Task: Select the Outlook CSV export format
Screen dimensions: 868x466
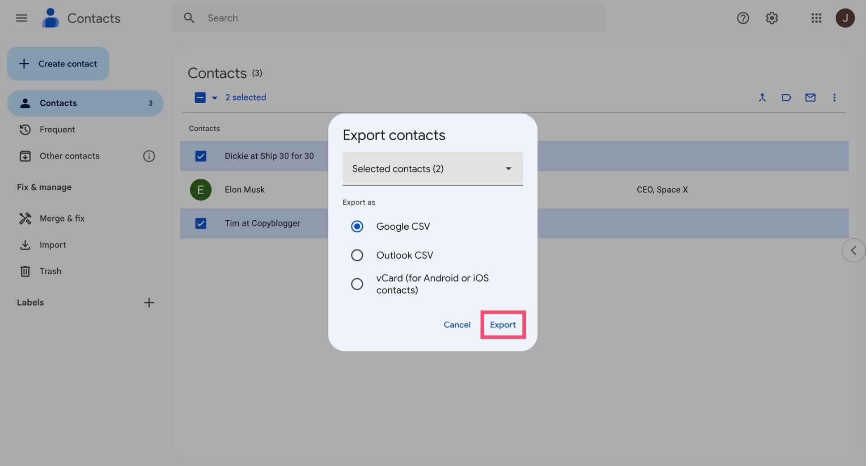Action: click(357, 255)
